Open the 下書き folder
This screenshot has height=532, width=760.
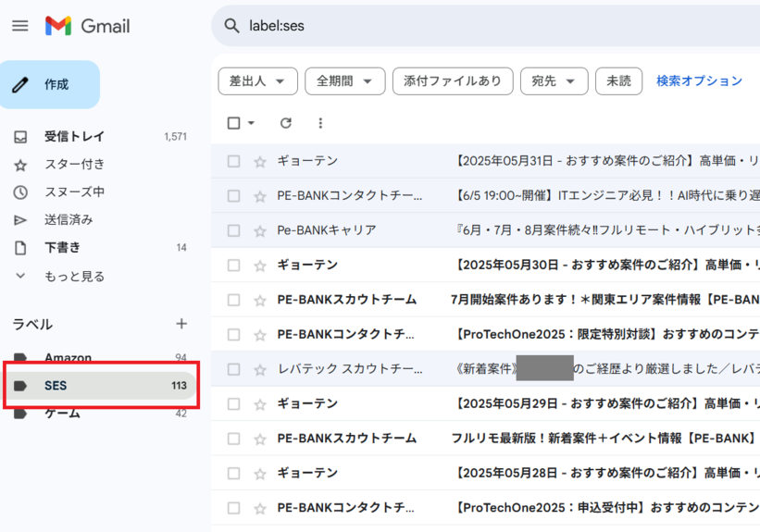coord(62,248)
